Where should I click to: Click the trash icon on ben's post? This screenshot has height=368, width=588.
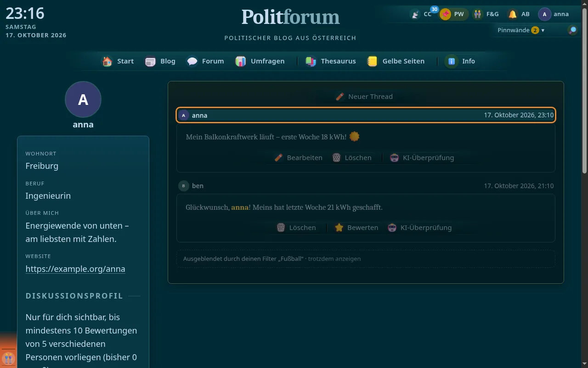[x=281, y=228]
